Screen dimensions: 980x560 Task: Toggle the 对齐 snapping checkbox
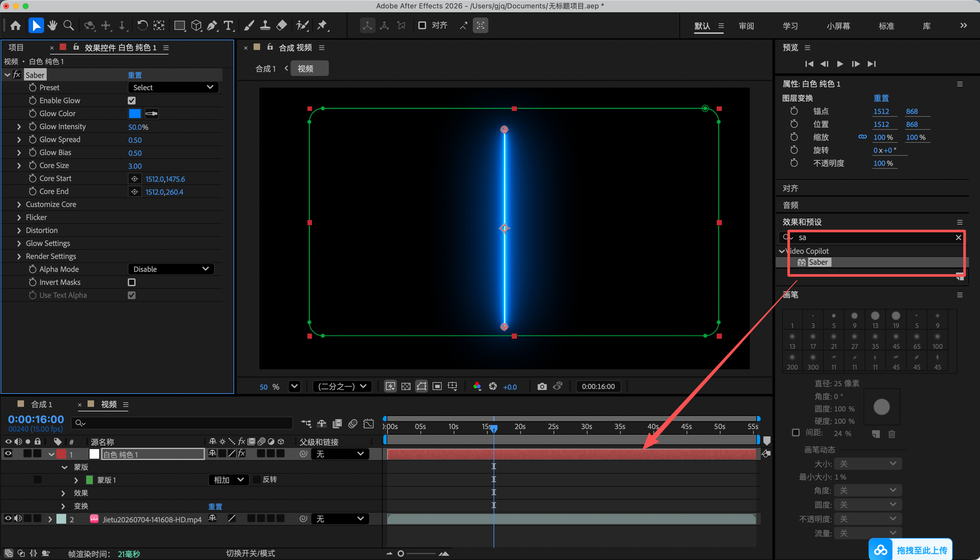pyautogui.click(x=422, y=25)
